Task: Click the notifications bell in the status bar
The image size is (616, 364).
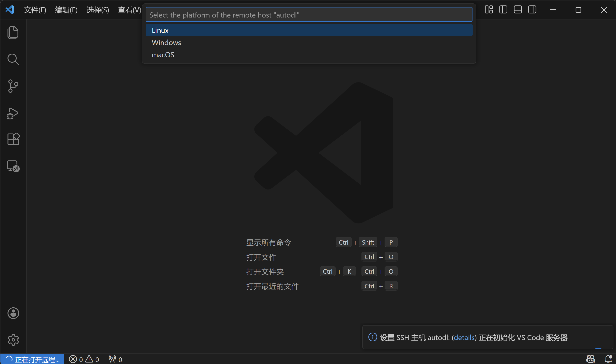Action: click(x=608, y=359)
